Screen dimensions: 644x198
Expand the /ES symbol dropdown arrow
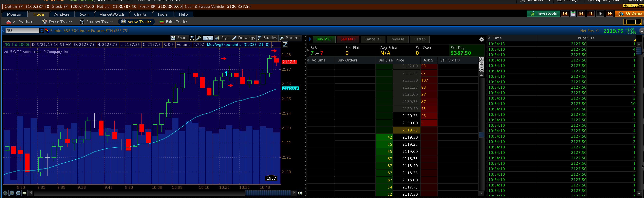[42, 31]
